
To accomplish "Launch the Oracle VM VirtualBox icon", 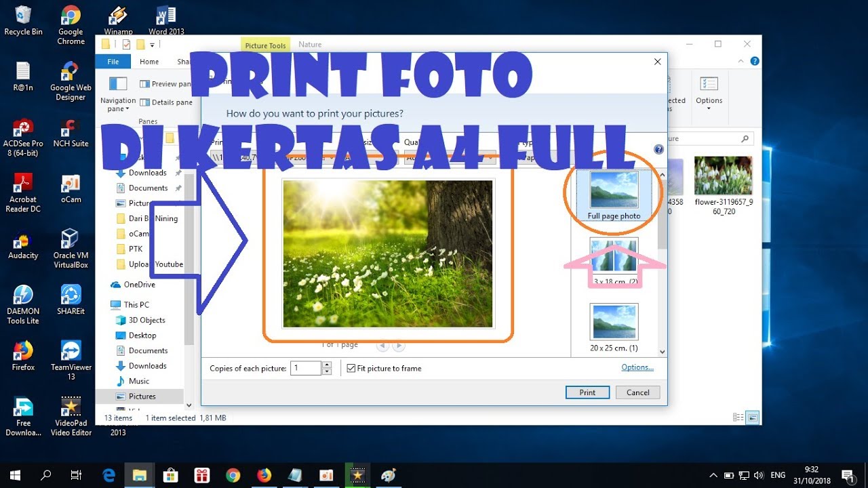I will [71, 240].
